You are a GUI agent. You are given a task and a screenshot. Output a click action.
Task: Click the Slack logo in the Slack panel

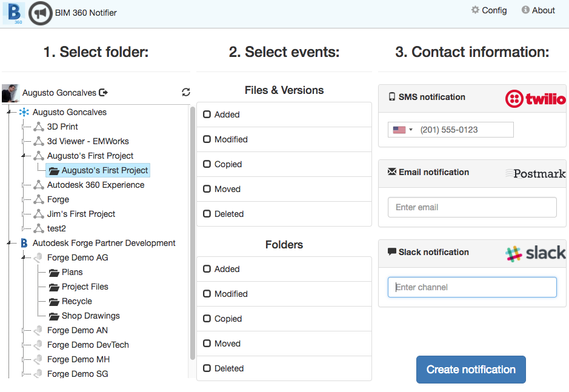click(535, 253)
